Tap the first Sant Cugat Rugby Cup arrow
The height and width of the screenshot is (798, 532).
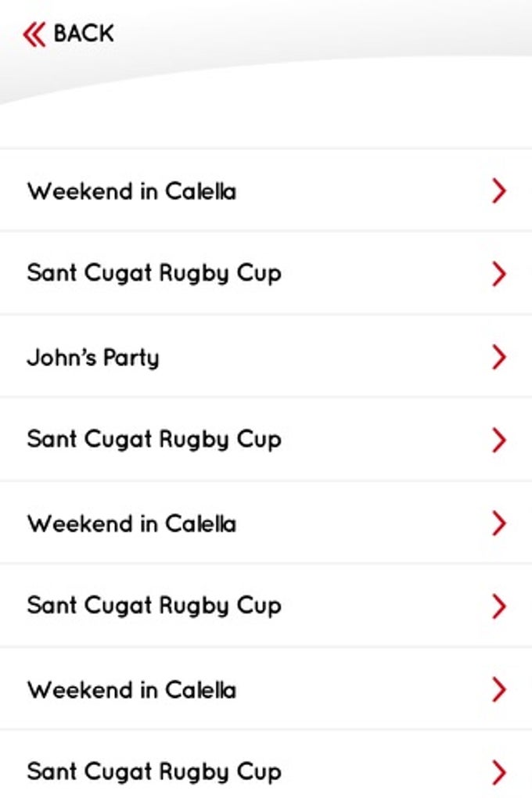click(498, 274)
